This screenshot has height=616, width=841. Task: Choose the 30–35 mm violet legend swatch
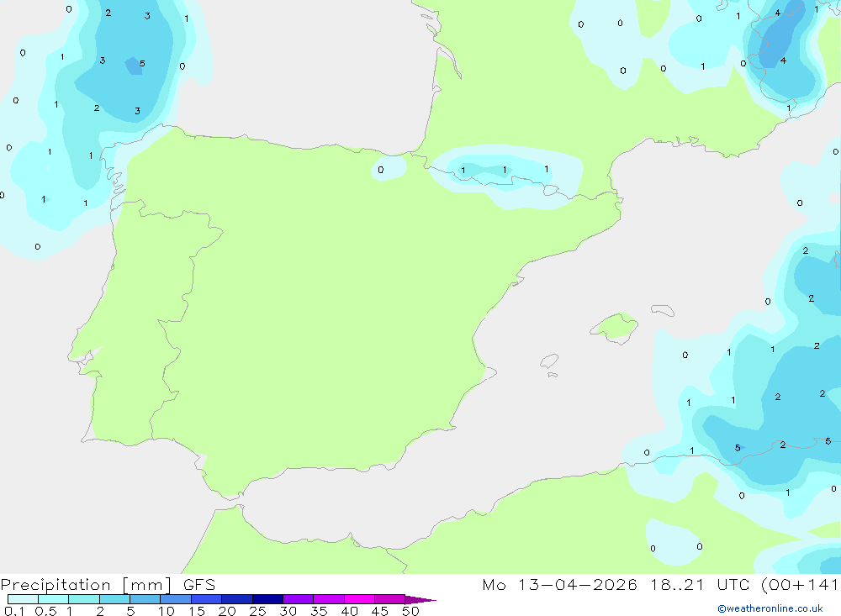[299, 599]
